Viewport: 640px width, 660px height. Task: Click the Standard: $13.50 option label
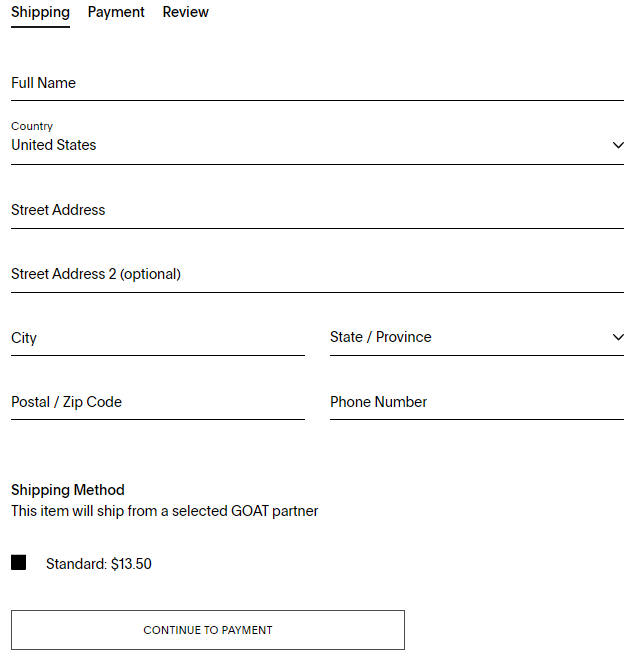coord(99,564)
